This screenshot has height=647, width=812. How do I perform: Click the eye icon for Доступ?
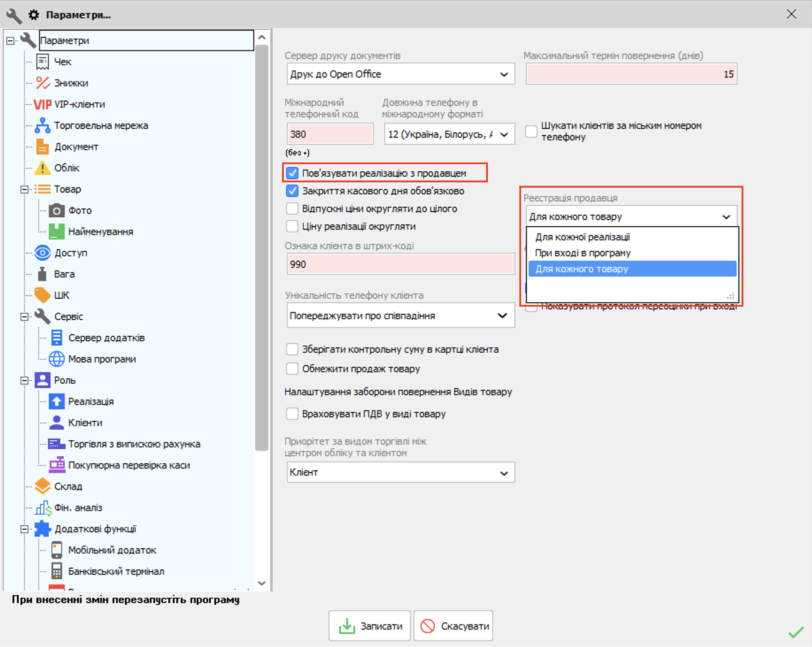click(43, 253)
